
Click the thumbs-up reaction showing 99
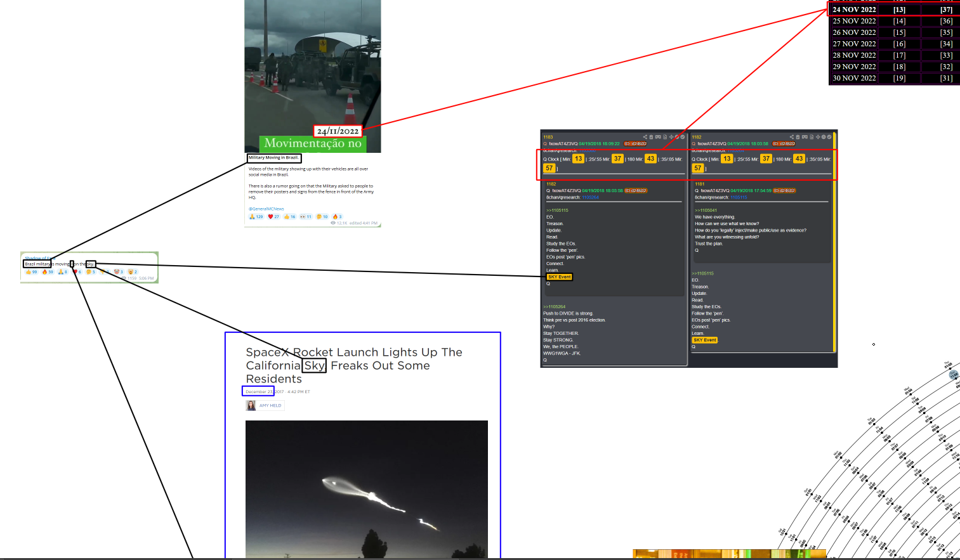click(31, 272)
